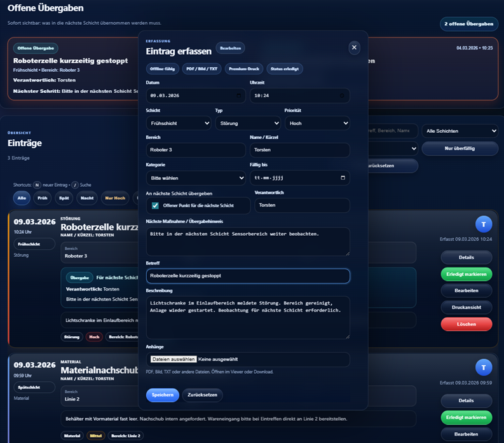Toggle the Nur Hoch filter pill
The width and height of the screenshot is (504, 443).
tap(115, 198)
